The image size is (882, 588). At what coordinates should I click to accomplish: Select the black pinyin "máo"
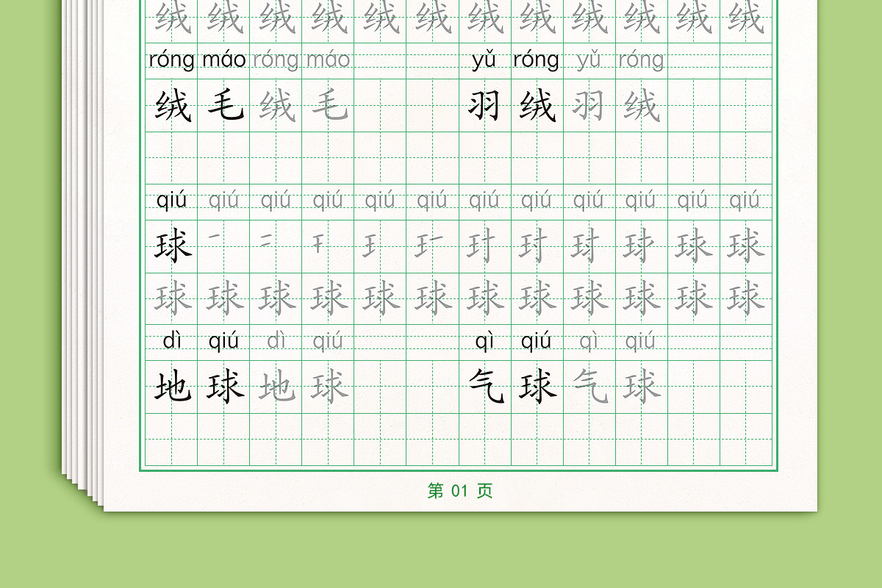(x=224, y=60)
